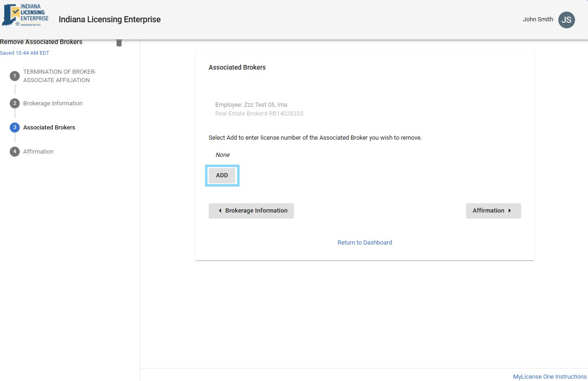Go to Termination of Broker-Associate Affiliation step
This screenshot has width=588, height=381.
click(59, 76)
